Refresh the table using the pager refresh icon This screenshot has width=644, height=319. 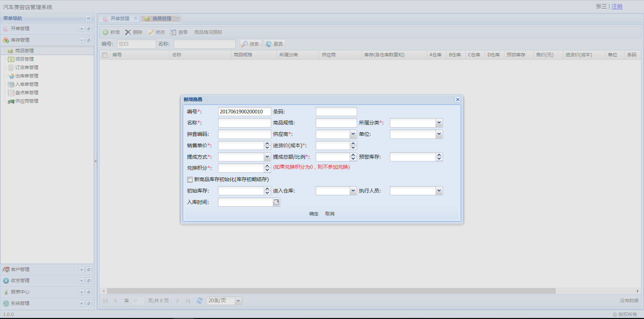(200, 301)
